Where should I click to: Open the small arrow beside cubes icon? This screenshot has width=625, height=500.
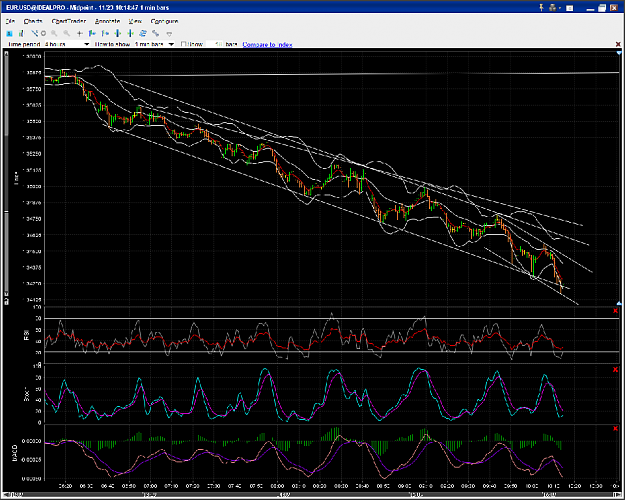[560, 8]
